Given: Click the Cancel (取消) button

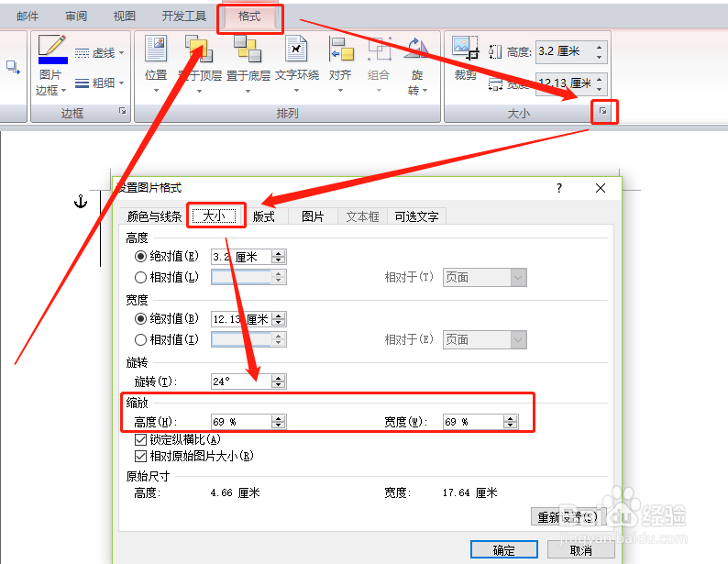Looking at the screenshot, I should [580, 550].
